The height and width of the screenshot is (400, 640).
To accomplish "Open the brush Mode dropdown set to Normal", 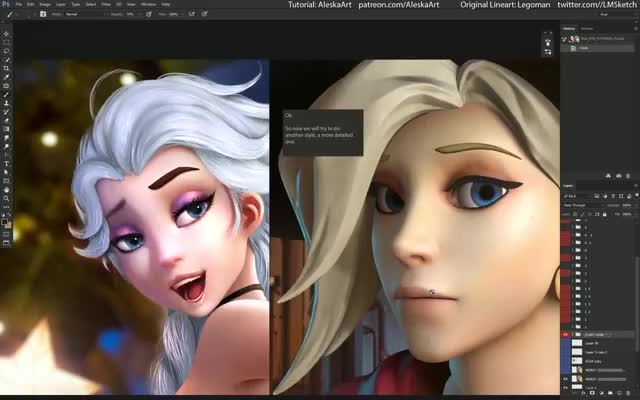I will point(84,14).
